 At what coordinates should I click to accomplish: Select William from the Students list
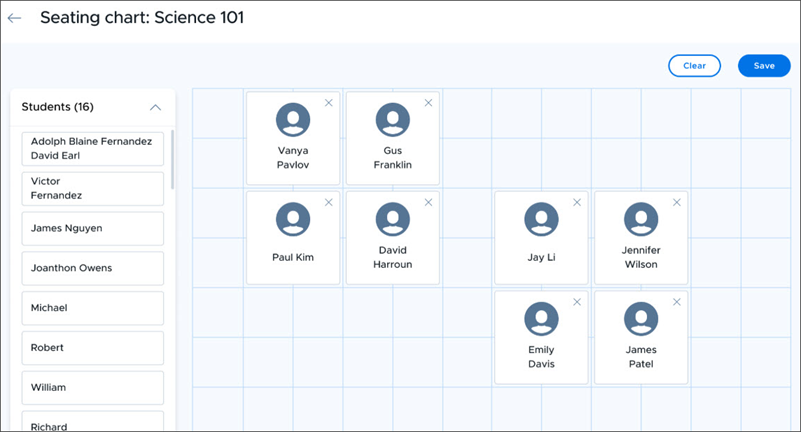point(91,387)
